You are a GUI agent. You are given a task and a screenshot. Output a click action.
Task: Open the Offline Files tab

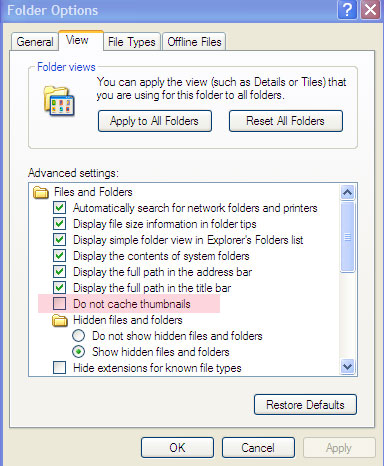click(194, 42)
